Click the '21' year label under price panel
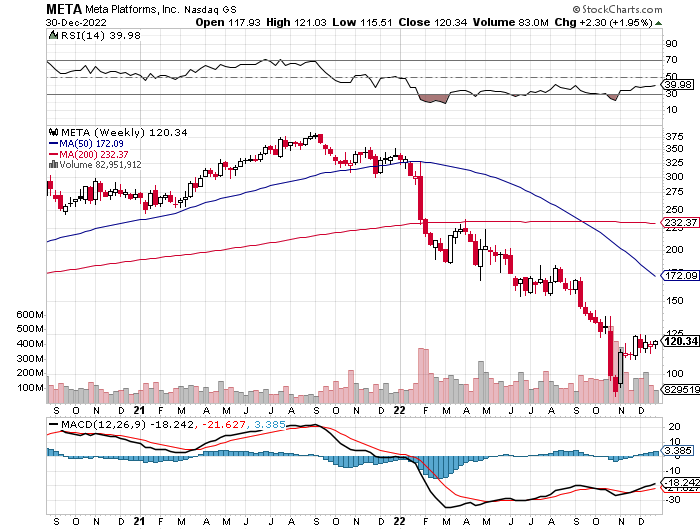The height and width of the screenshot is (530, 700). [139, 410]
